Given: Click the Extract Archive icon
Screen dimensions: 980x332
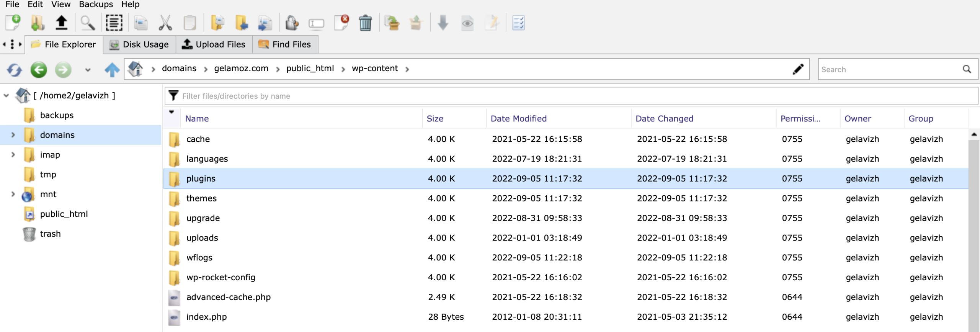Looking at the screenshot, I should pyautogui.click(x=416, y=23).
